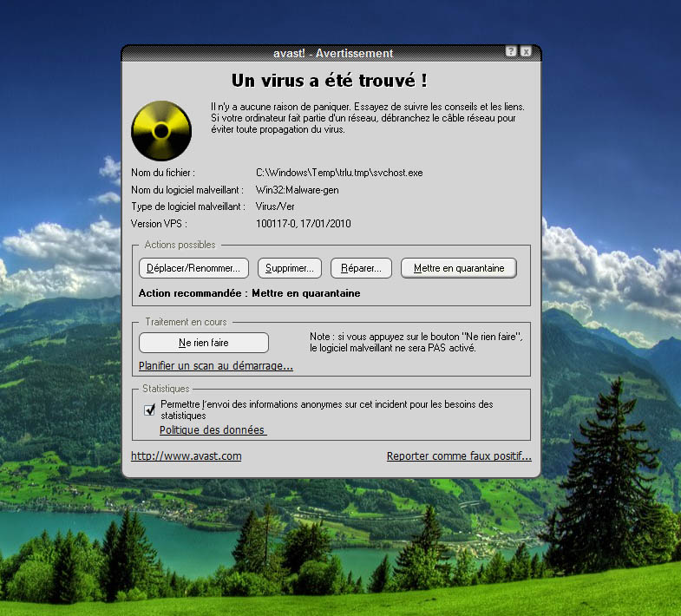681x616 pixels.
Task: Visit the http://www.avast.com link
Action: [187, 456]
